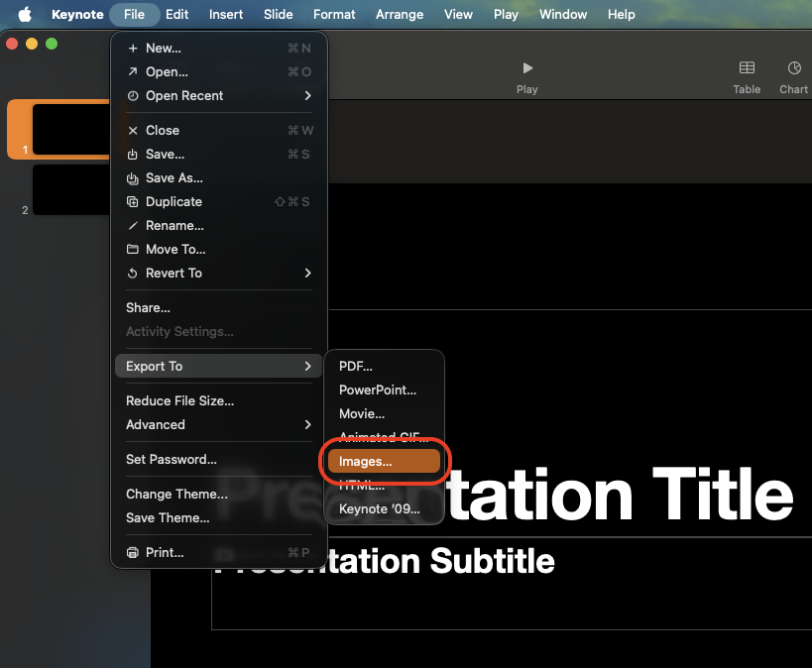
Task: Click the Print... printer icon
Action: click(x=133, y=552)
